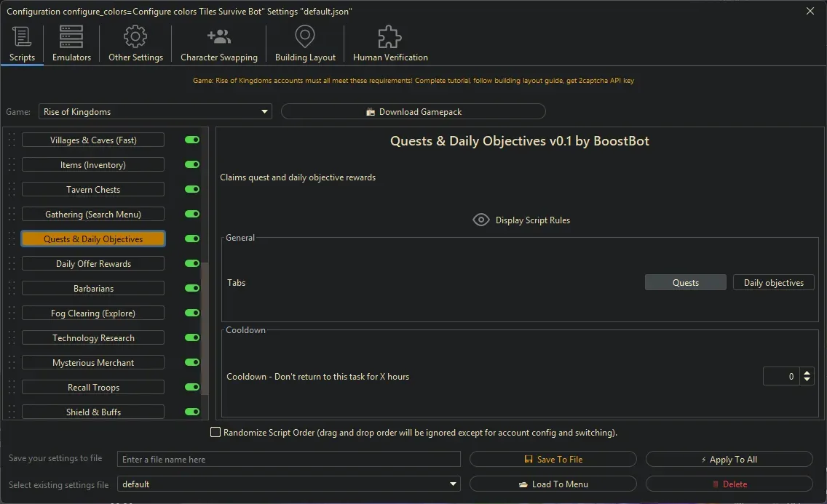Screen dimensions: 827x504
Task: Switch to the Daily objectives tab
Action: pyautogui.click(x=773, y=282)
